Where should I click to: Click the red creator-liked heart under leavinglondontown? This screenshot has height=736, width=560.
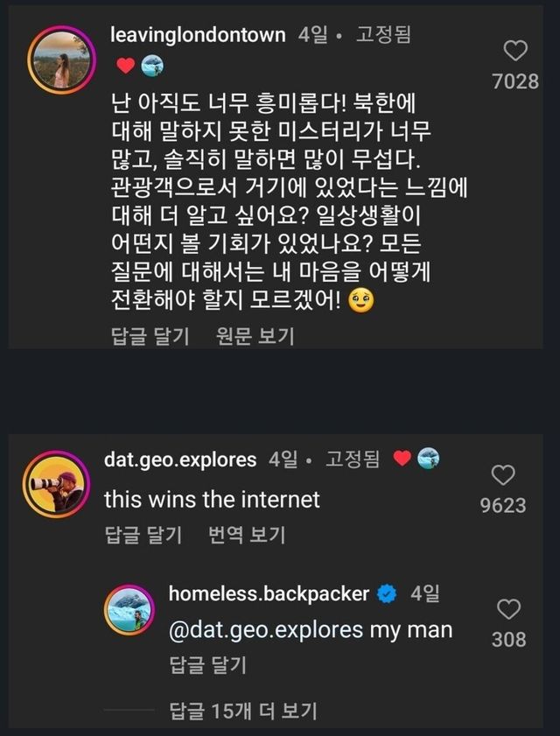(125, 66)
